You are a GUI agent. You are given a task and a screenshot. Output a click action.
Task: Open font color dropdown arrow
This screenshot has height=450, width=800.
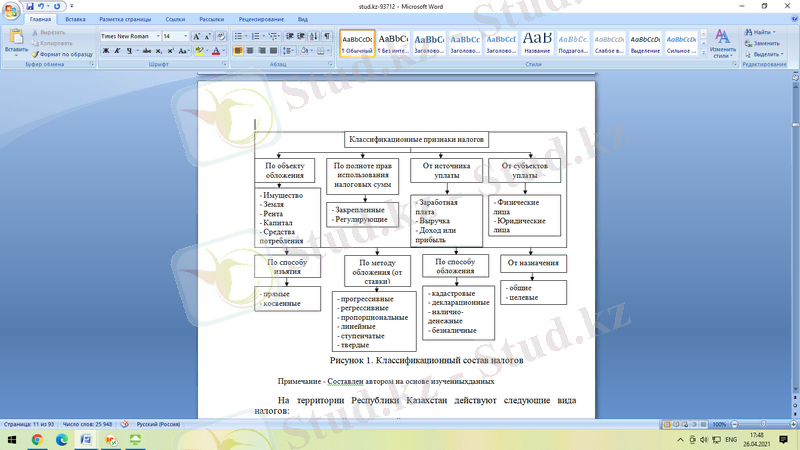(x=223, y=51)
